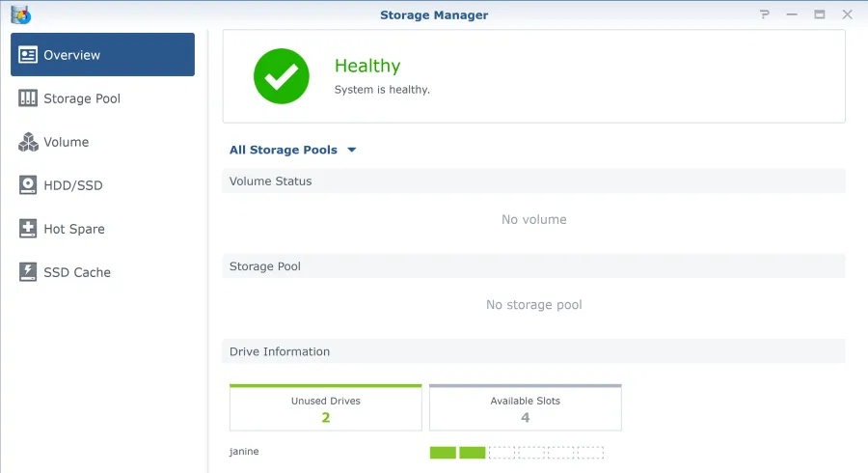This screenshot has height=473, width=868.
Task: Click the 'Storage Pool' section header in main panel
Action: point(533,266)
